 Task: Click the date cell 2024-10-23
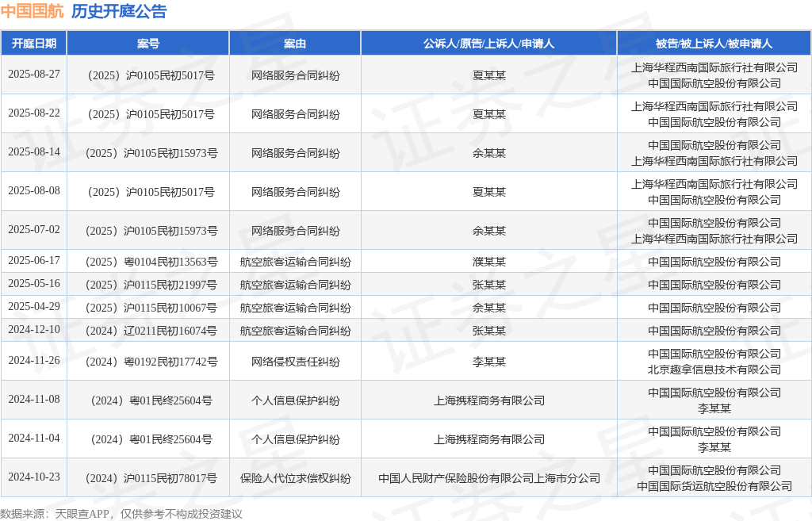point(34,477)
